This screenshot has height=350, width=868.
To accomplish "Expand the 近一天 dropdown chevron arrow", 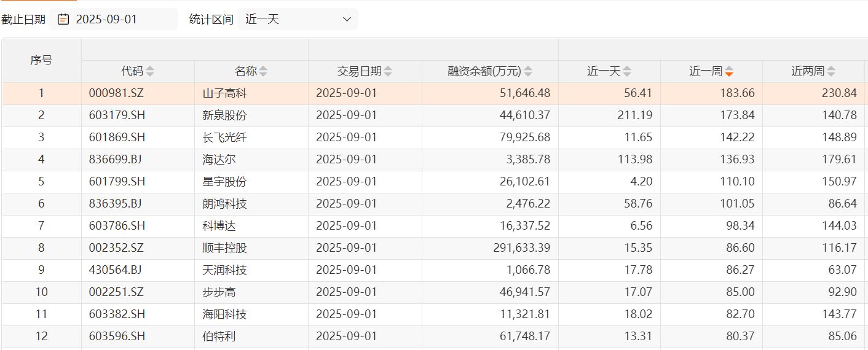I will (347, 20).
